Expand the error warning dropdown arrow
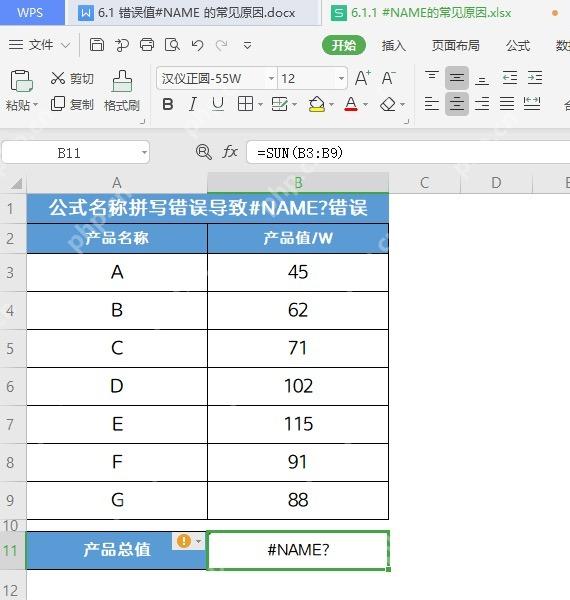Image resolution: width=570 pixels, height=600 pixels. [199, 541]
